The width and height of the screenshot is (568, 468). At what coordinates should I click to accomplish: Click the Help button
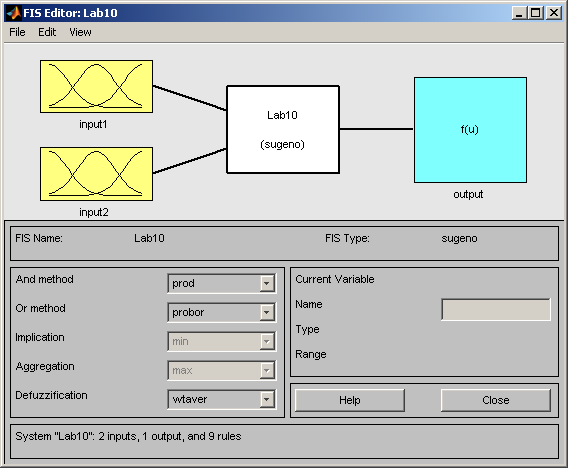point(350,400)
